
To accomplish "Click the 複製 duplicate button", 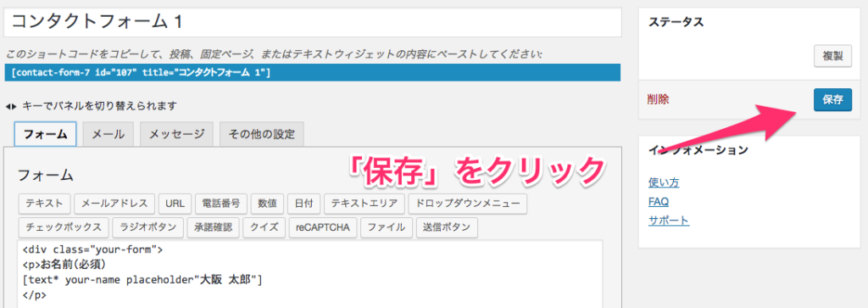I will pos(832,56).
